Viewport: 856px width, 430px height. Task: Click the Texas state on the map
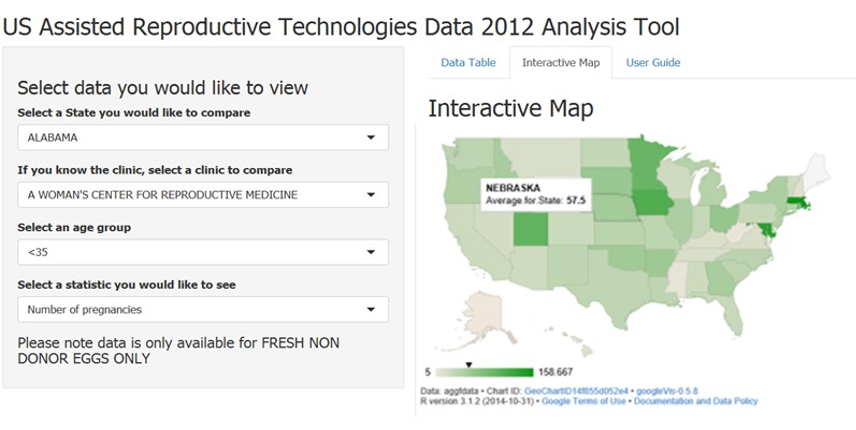point(612,290)
